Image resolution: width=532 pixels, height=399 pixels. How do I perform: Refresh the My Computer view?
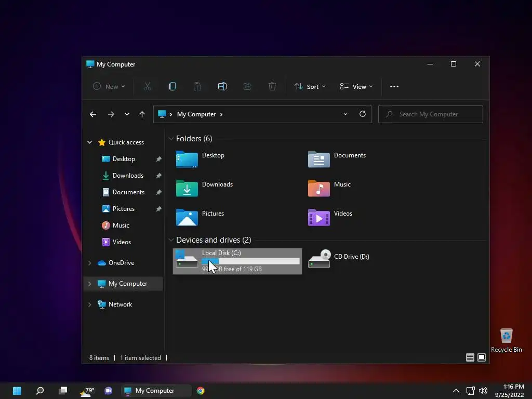click(x=363, y=114)
